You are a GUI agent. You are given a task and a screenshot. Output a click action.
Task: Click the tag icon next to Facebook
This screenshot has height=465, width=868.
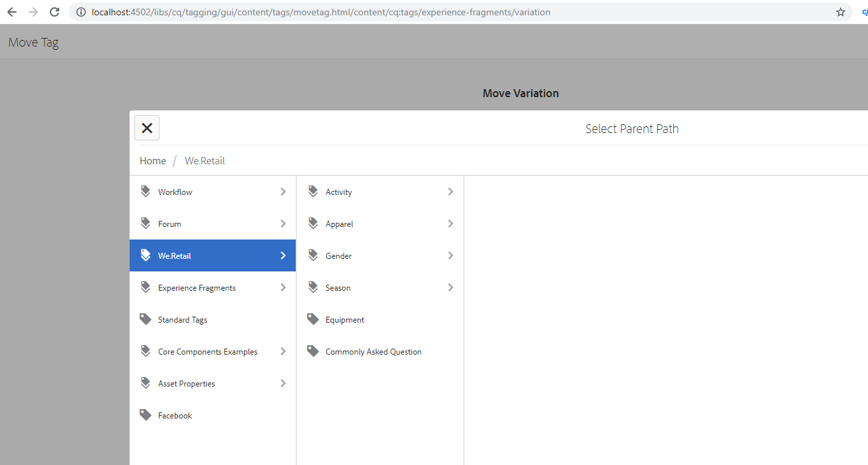146,414
